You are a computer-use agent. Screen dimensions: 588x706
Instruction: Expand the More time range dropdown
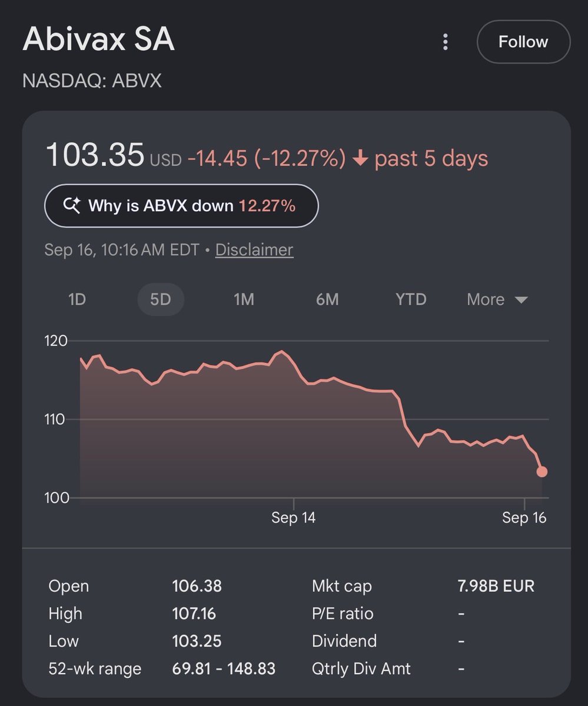click(x=497, y=299)
